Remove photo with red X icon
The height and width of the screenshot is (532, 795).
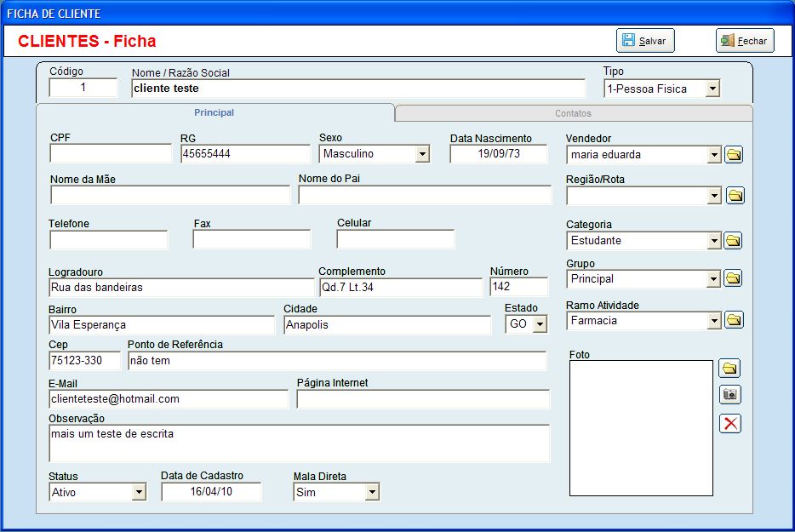729,423
